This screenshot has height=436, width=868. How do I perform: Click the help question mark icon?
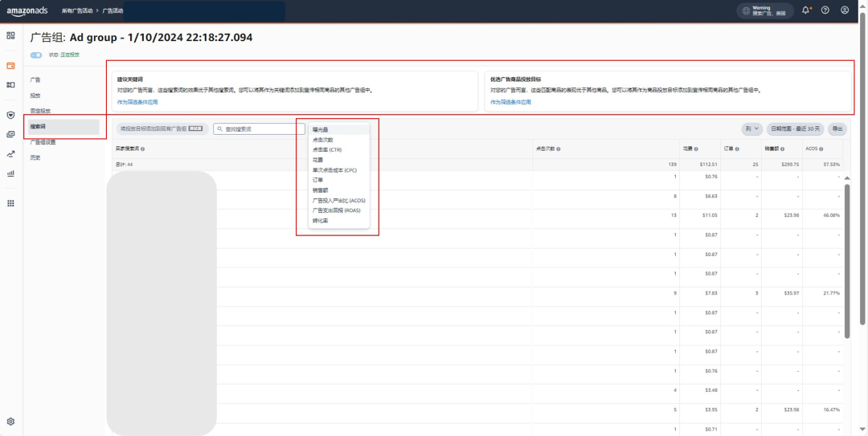825,10
